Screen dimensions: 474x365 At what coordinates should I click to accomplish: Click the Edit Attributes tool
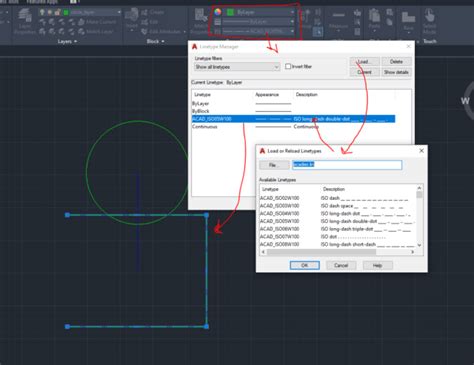point(161,32)
